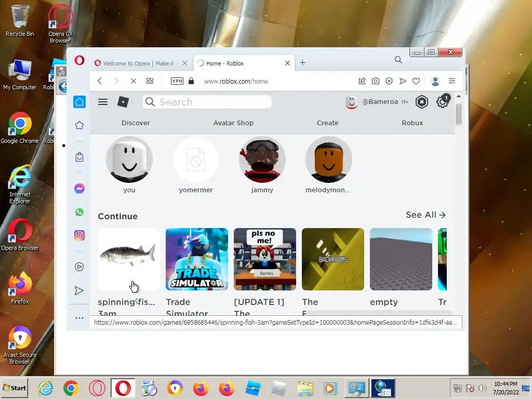Launch Google Chrome from the taskbar

pos(71,388)
